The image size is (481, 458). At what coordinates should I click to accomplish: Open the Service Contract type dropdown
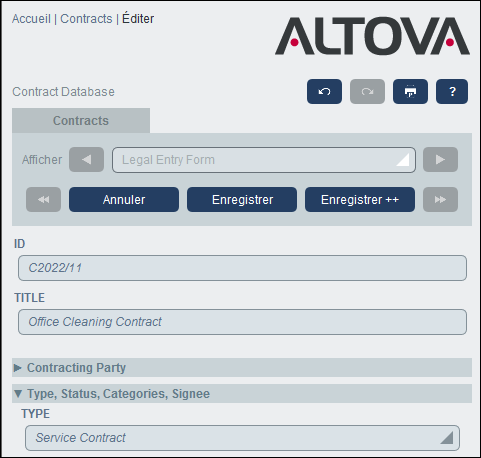(242, 438)
